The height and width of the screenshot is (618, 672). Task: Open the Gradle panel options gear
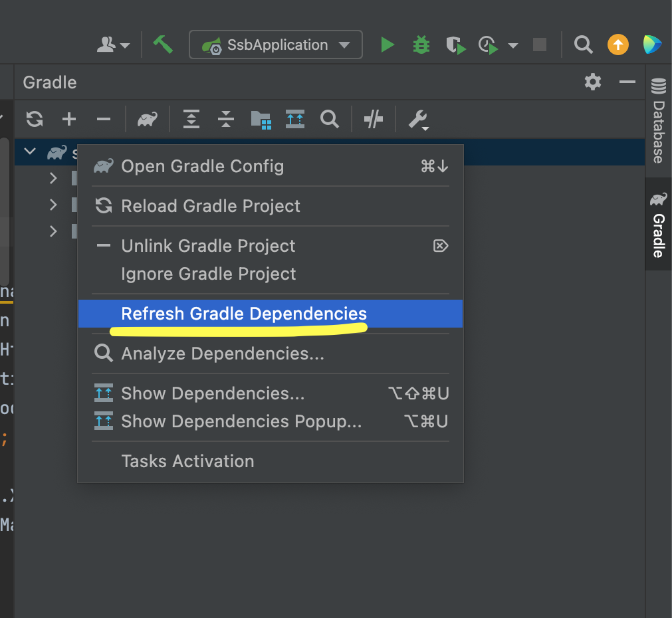tap(592, 82)
